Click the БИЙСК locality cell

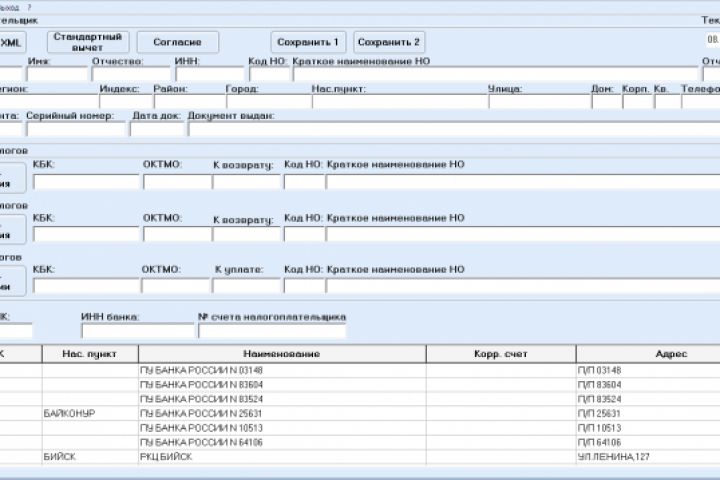(90, 457)
